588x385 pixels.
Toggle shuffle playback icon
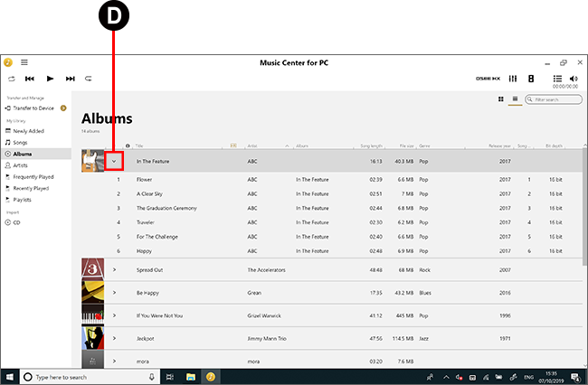[10, 80]
